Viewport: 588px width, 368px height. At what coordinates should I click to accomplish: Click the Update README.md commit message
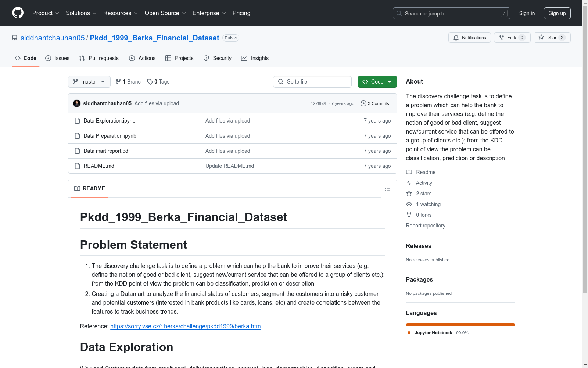(230, 166)
